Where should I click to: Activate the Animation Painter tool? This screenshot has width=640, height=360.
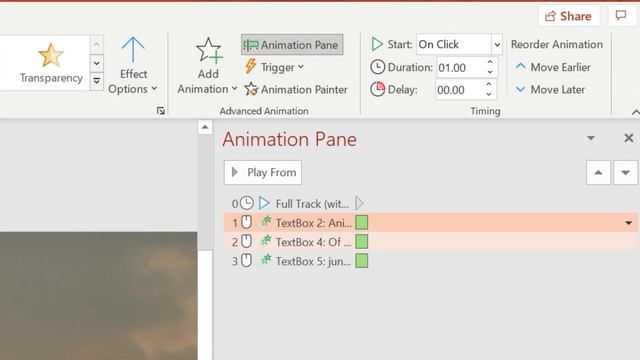pyautogui.click(x=296, y=89)
